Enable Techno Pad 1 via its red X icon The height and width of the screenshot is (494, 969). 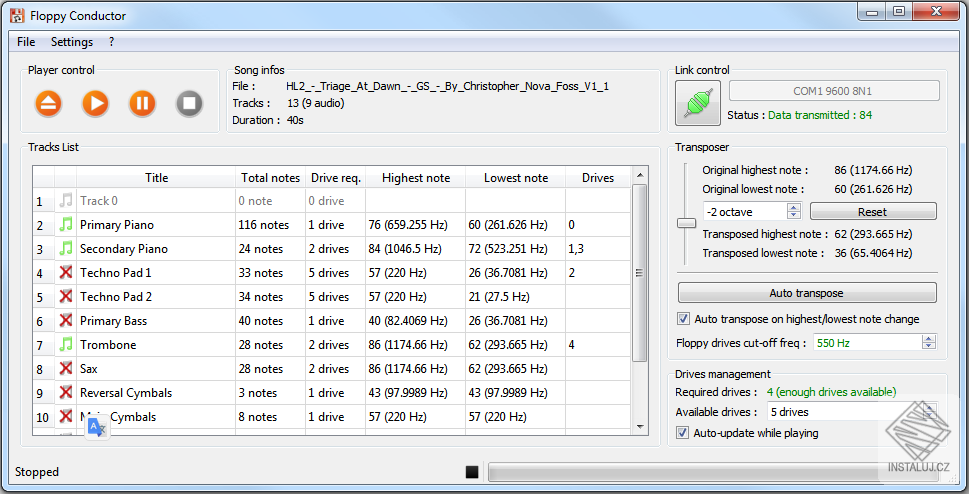point(66,272)
